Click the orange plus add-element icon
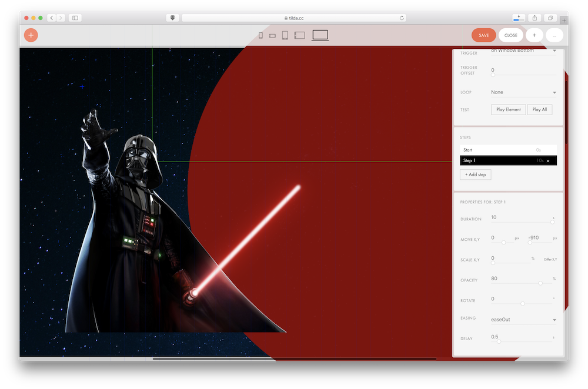Image resolution: width=588 pixels, height=389 pixels. [x=31, y=35]
